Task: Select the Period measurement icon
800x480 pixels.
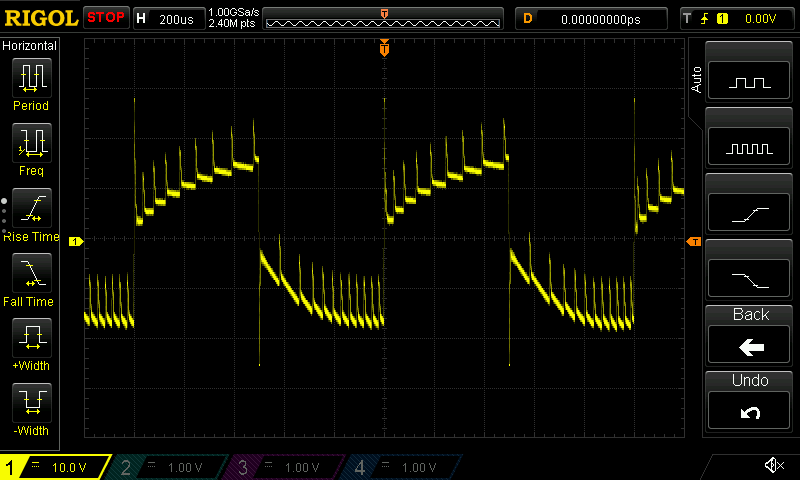Action: [x=32, y=78]
